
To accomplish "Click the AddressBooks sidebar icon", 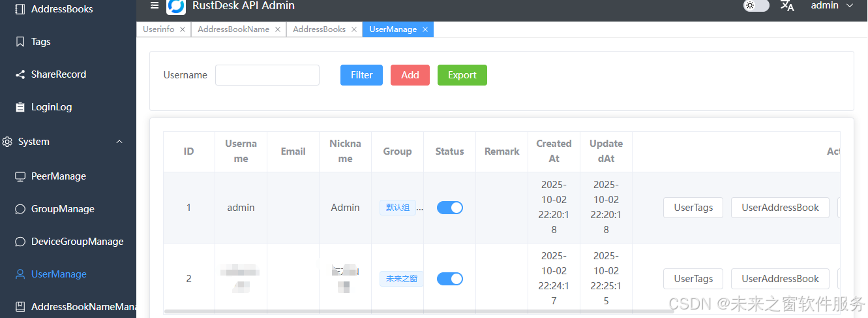I will pos(20,9).
